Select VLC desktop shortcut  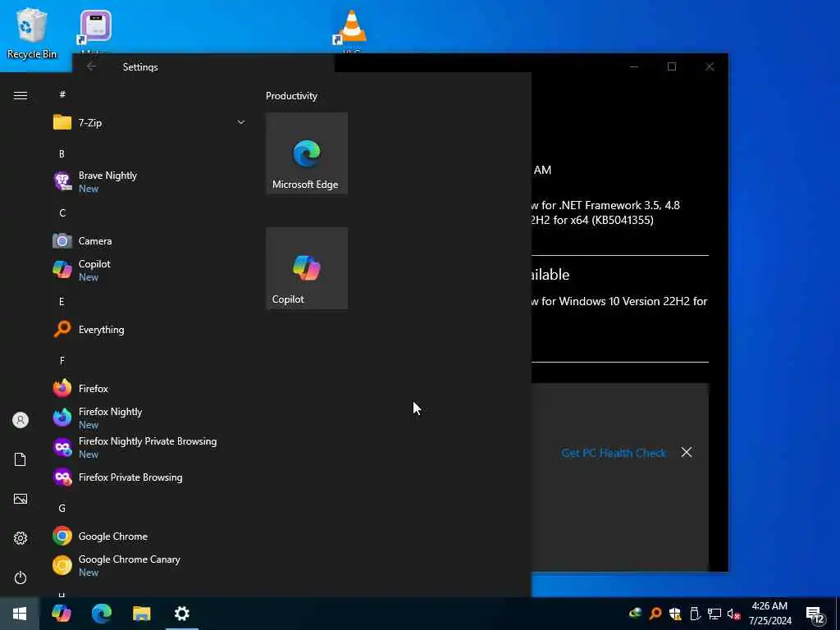coord(352,30)
